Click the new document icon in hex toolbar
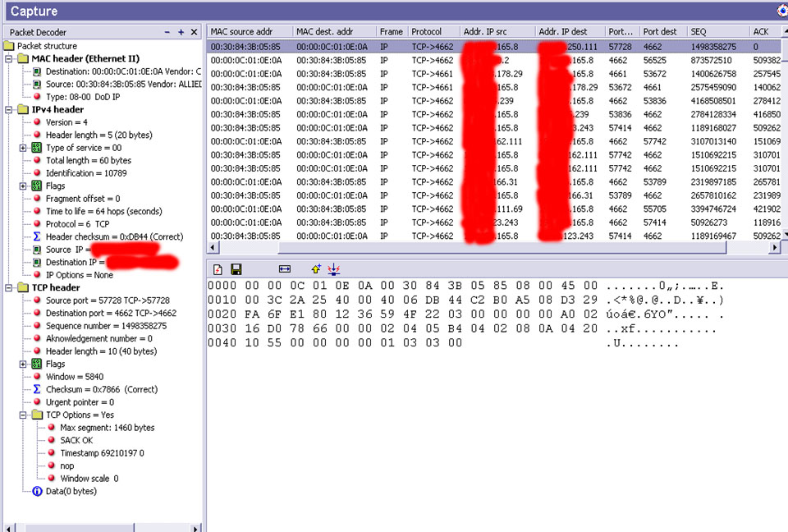This screenshot has width=788, height=532. click(x=218, y=269)
